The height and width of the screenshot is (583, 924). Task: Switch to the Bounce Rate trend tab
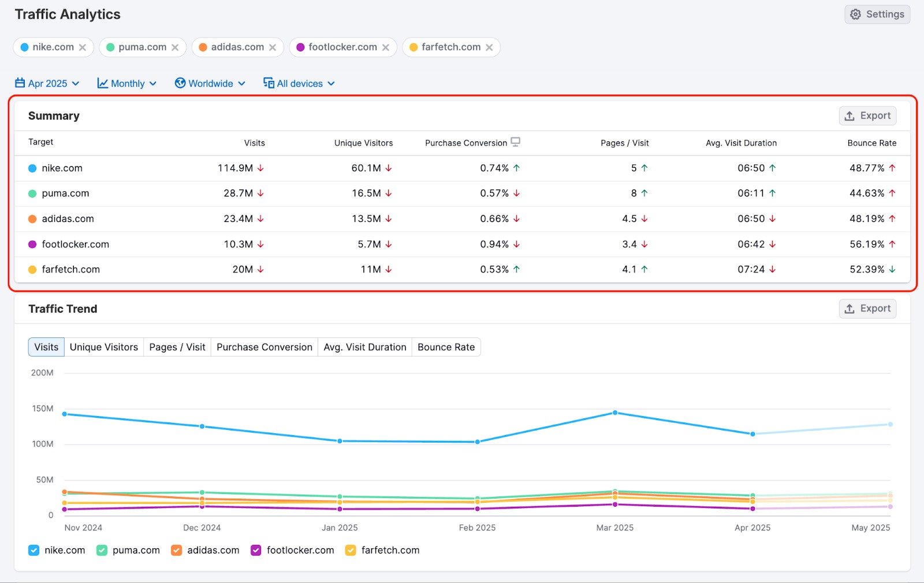point(446,347)
